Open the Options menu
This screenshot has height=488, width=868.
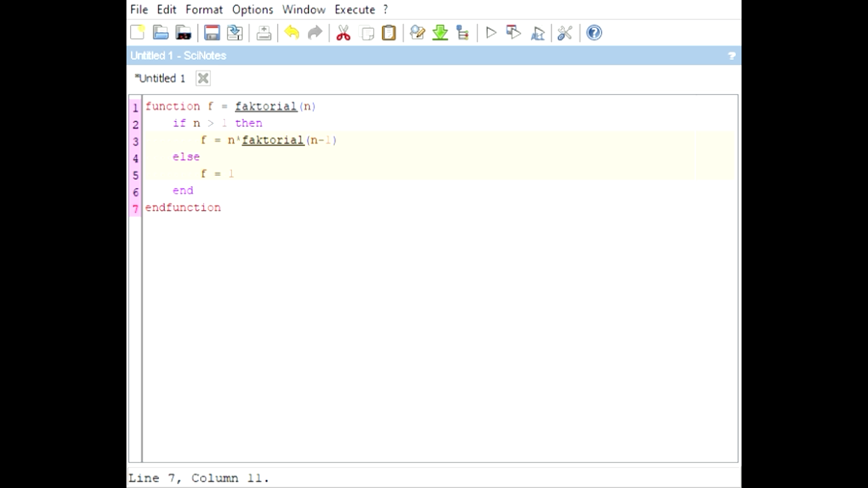(252, 10)
